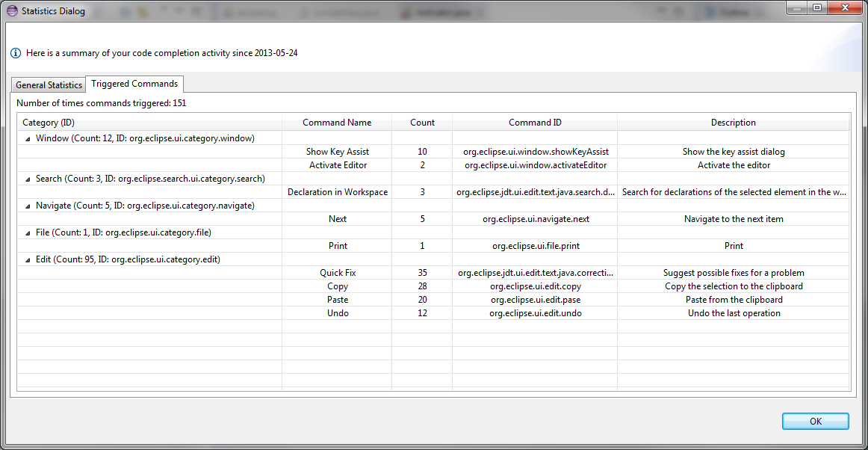868x450 pixels.
Task: Sort by Category (ID) column header
Action: tap(149, 123)
